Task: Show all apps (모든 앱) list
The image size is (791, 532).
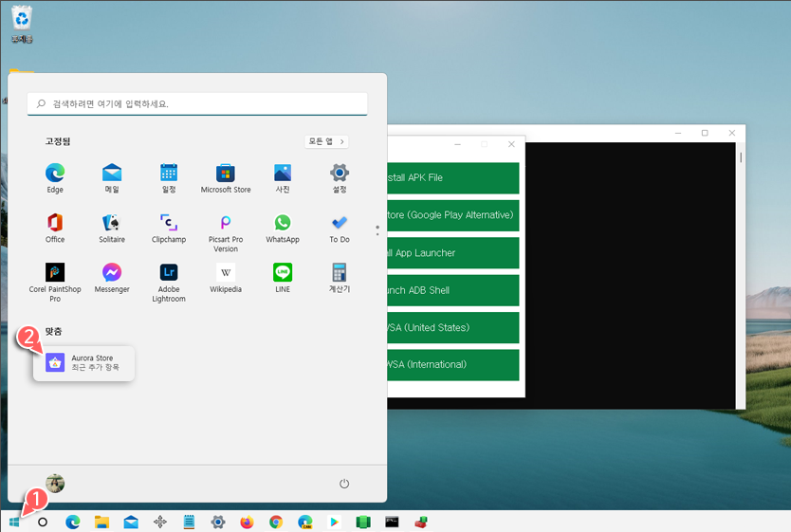Action: pos(326,141)
